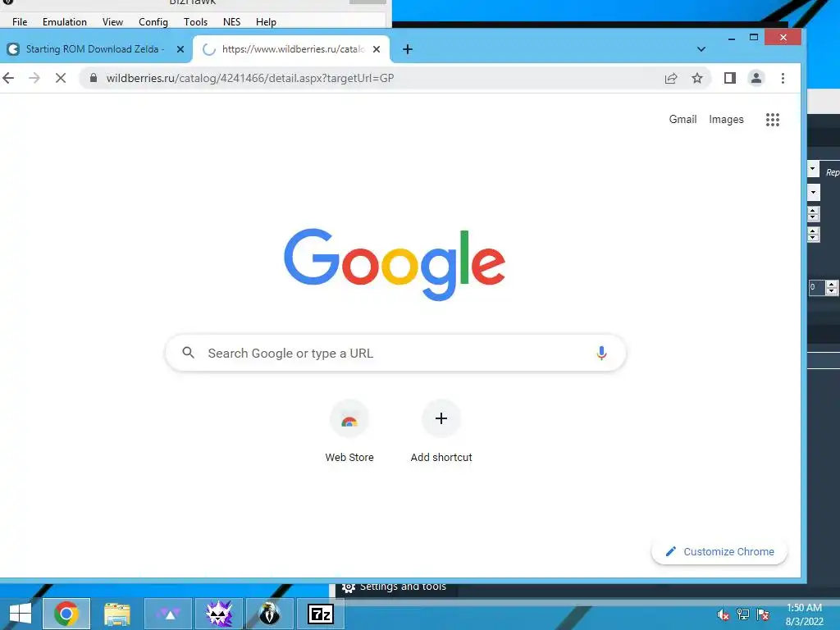Click Settings and tools behind Chrome
This screenshot has width=840, height=630.
tap(394, 587)
